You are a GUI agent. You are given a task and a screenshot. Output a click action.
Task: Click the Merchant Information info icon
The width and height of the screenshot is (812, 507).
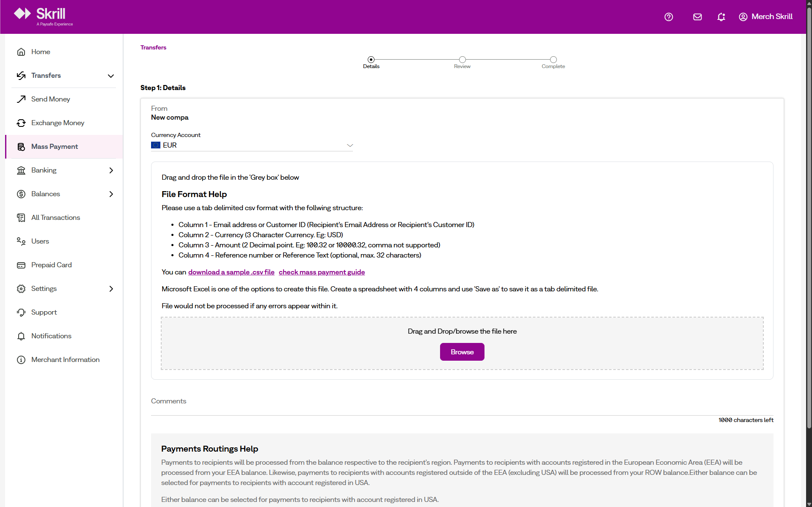[x=21, y=359]
